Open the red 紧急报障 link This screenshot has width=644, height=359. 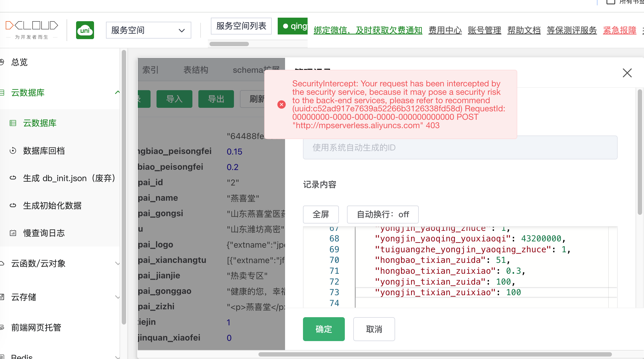(x=620, y=30)
